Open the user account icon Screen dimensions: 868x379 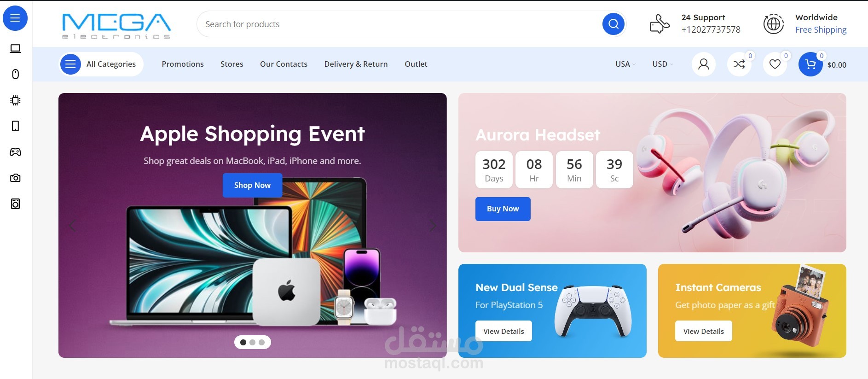tap(704, 64)
